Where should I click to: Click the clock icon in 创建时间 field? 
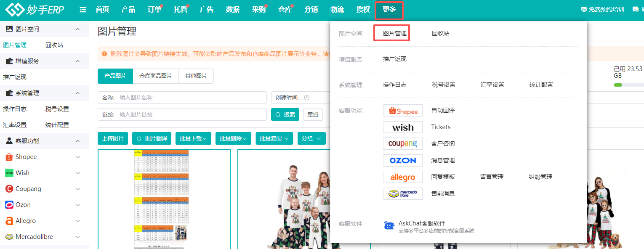point(307,98)
